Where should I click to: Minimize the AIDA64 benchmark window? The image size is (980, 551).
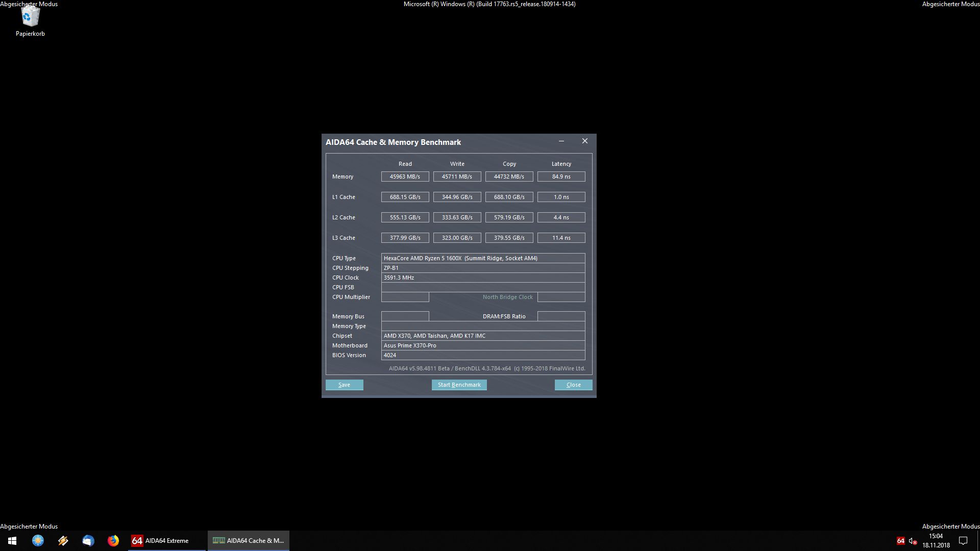coord(561,141)
